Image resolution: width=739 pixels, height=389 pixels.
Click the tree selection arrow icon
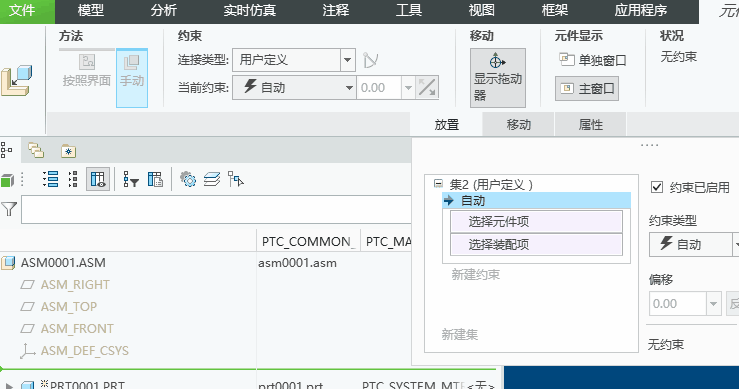236,180
